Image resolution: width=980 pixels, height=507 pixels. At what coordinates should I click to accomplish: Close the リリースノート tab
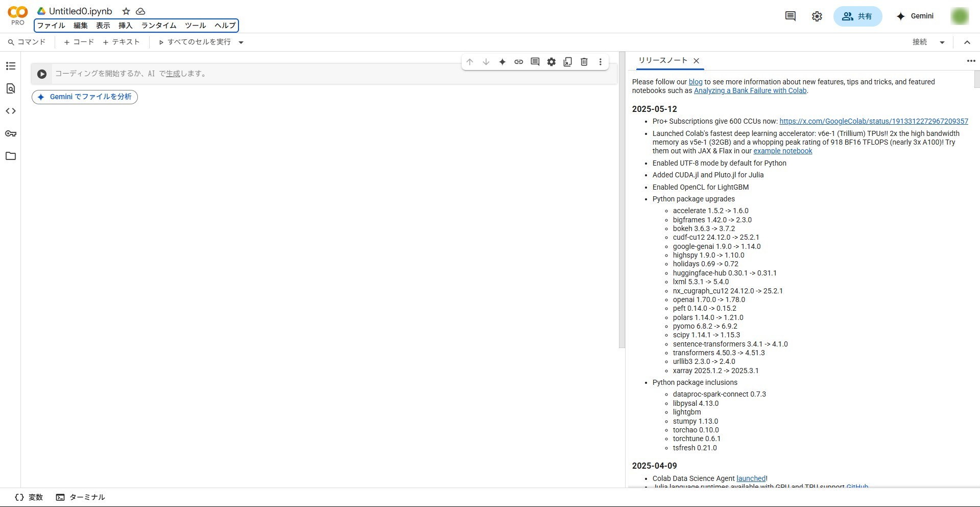(x=696, y=61)
